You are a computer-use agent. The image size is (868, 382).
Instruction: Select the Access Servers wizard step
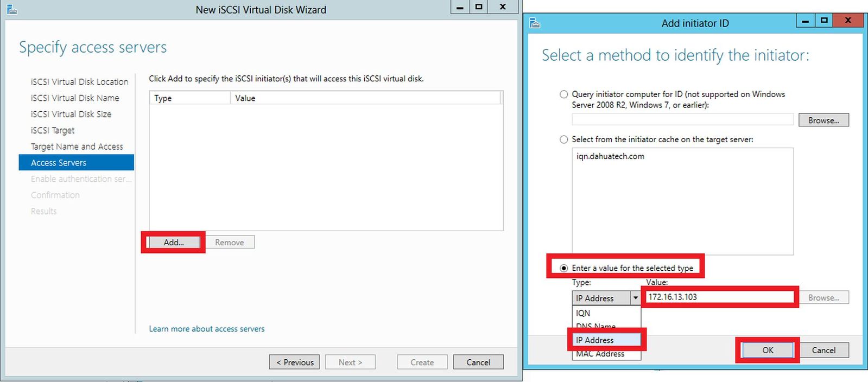tap(59, 163)
